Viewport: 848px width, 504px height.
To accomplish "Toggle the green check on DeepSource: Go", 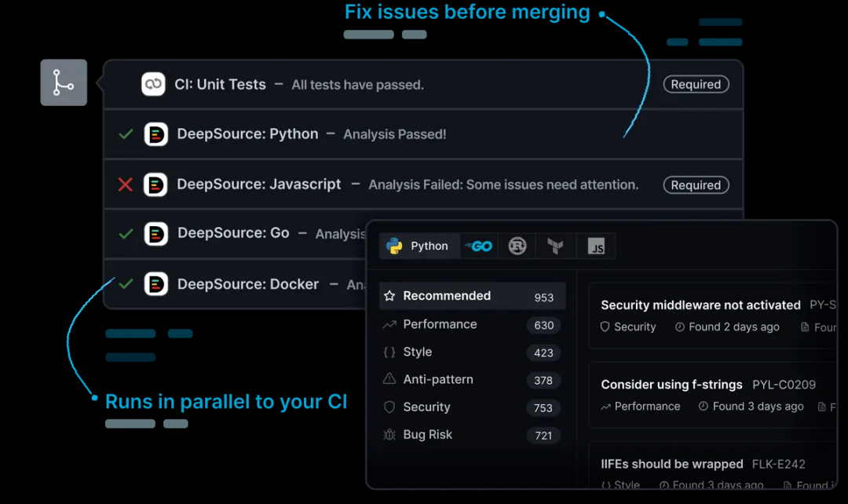I will (x=124, y=234).
